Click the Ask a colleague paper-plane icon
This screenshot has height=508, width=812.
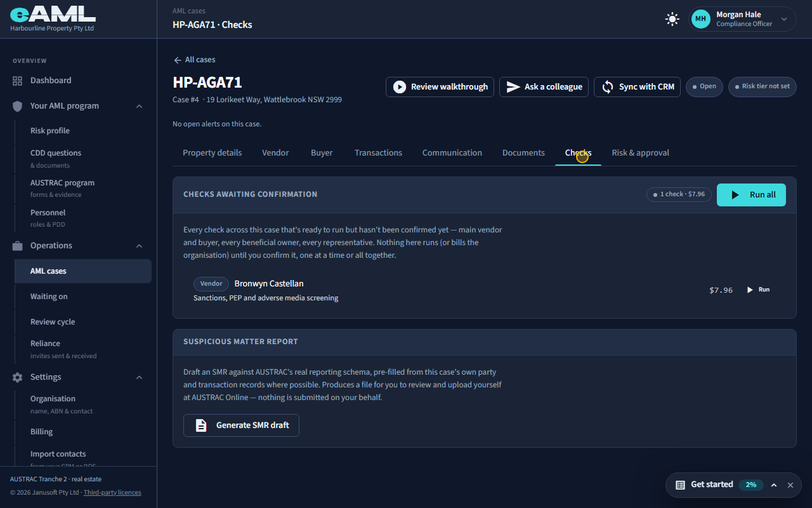coord(513,87)
